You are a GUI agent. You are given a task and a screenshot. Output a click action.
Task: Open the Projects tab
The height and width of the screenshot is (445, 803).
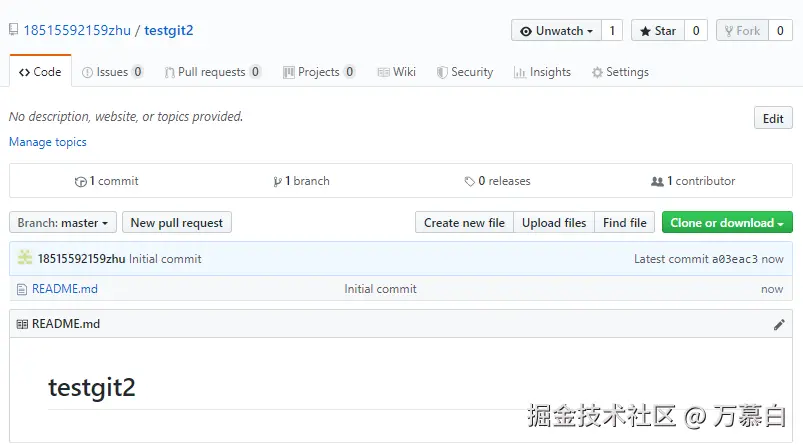point(319,72)
